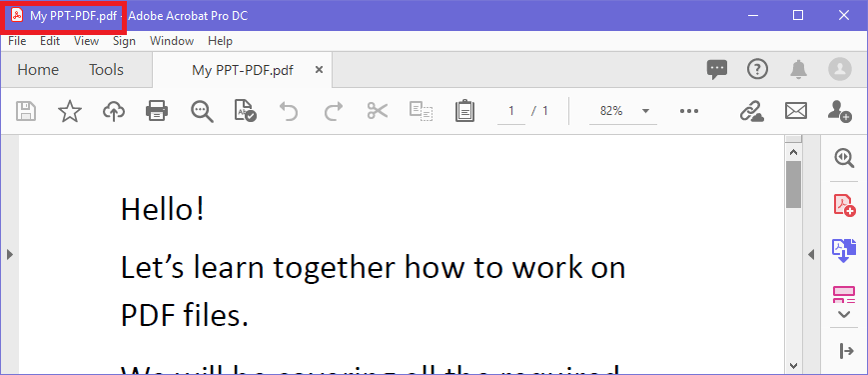Add file to starred with star icon
The height and width of the screenshot is (375, 868).
click(70, 111)
